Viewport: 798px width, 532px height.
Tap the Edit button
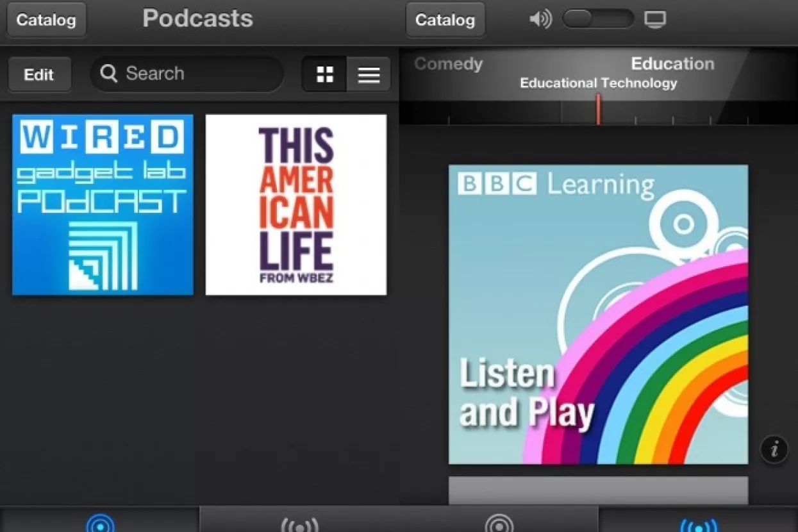point(39,74)
